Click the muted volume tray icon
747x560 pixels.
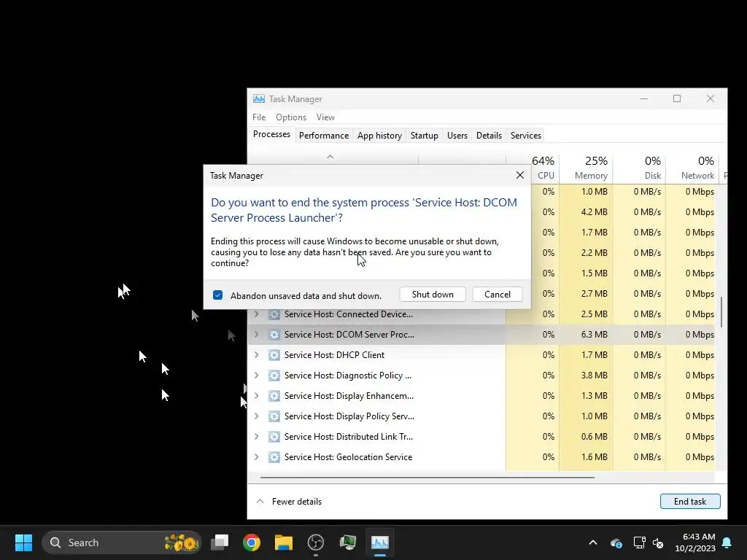pyautogui.click(x=658, y=542)
